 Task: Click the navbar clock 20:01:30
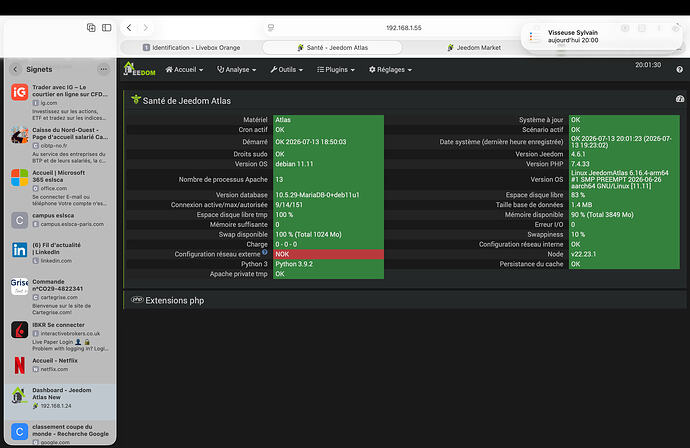tap(648, 65)
